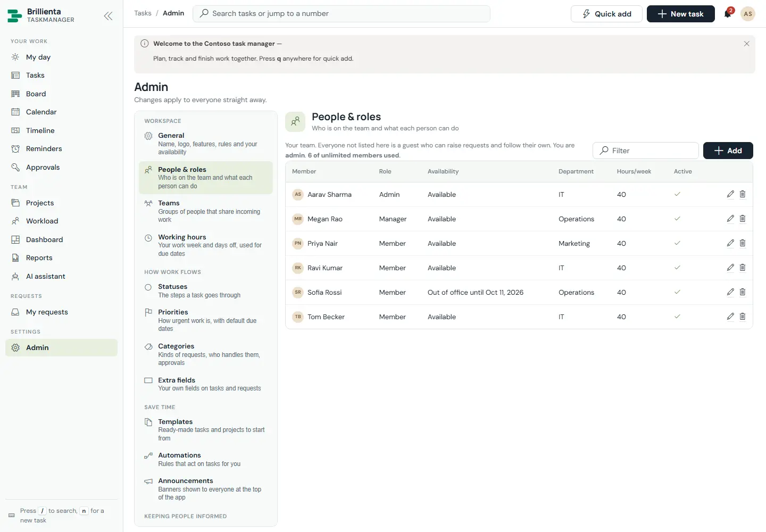
Task: Go to Board view
Action: pos(61,94)
